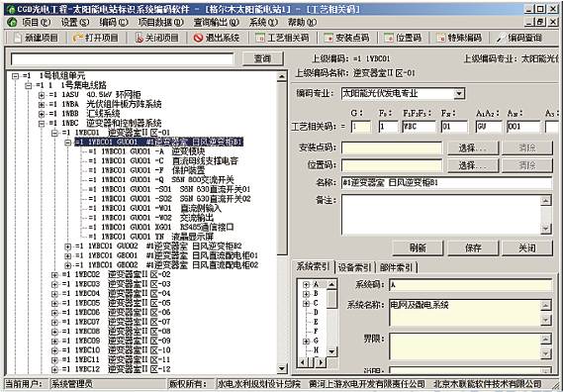
Task: Expand the 1WBC02 逆变器室II区-02 node
Action: pos(55,275)
